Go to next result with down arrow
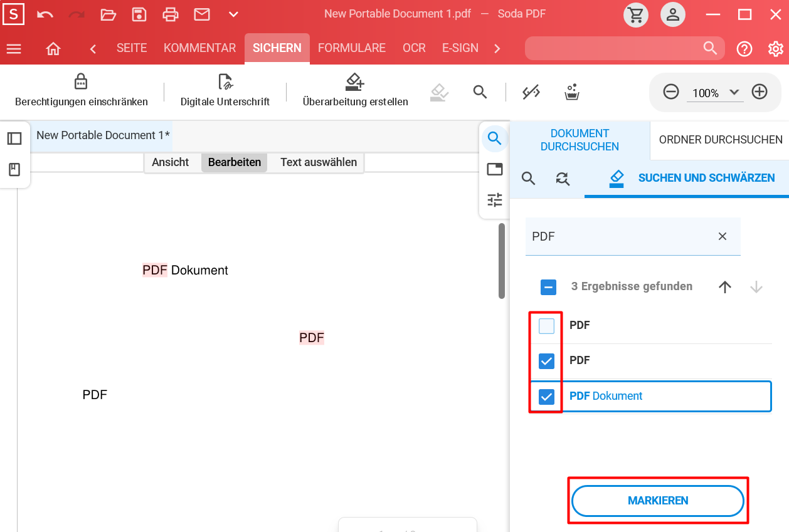789x532 pixels. [x=756, y=287]
